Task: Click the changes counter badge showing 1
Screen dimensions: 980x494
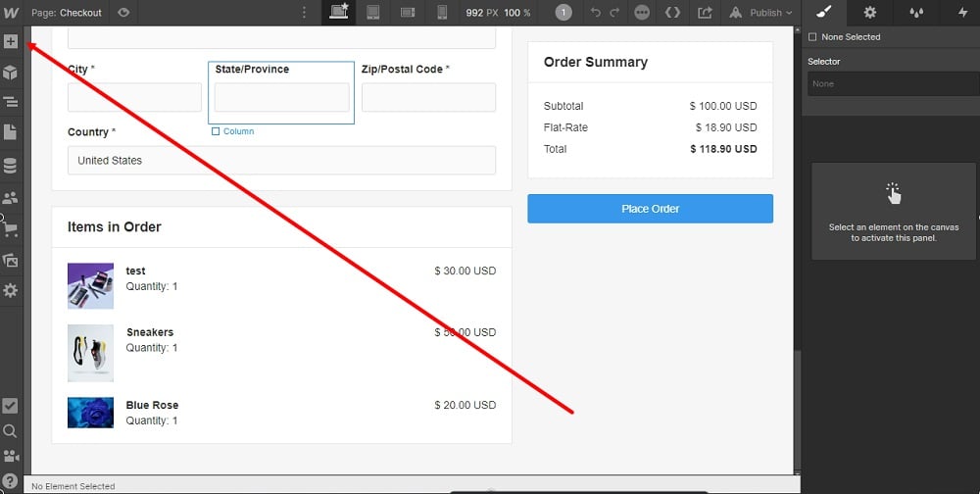Action: point(563,13)
